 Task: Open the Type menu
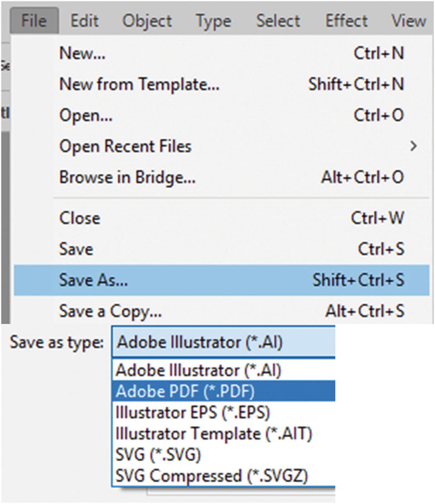click(214, 21)
